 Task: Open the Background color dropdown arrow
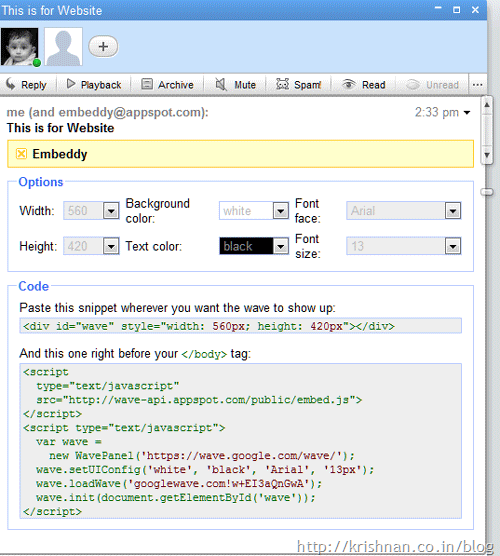(281, 211)
